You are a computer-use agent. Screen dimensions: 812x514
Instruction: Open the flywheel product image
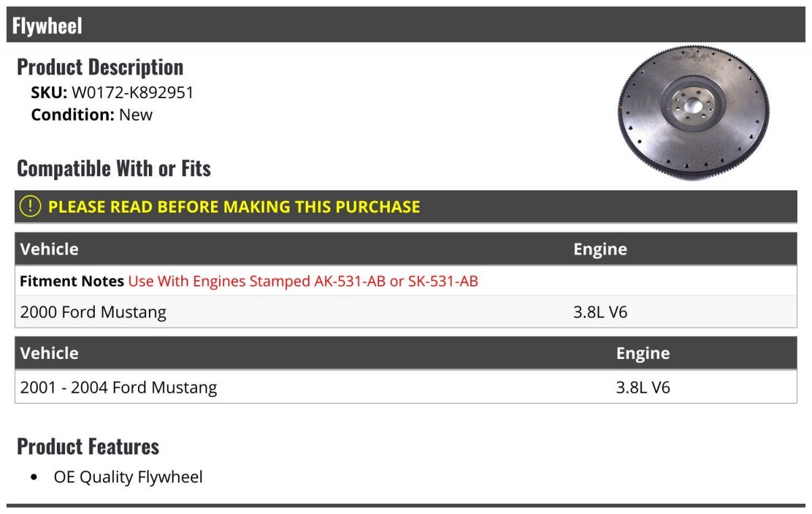tap(694, 112)
